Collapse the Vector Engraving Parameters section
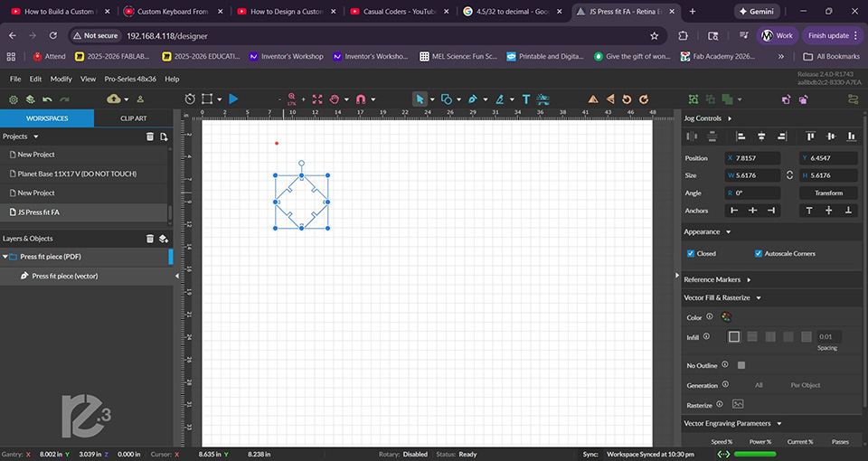This screenshot has width=868, height=461. 778,423
